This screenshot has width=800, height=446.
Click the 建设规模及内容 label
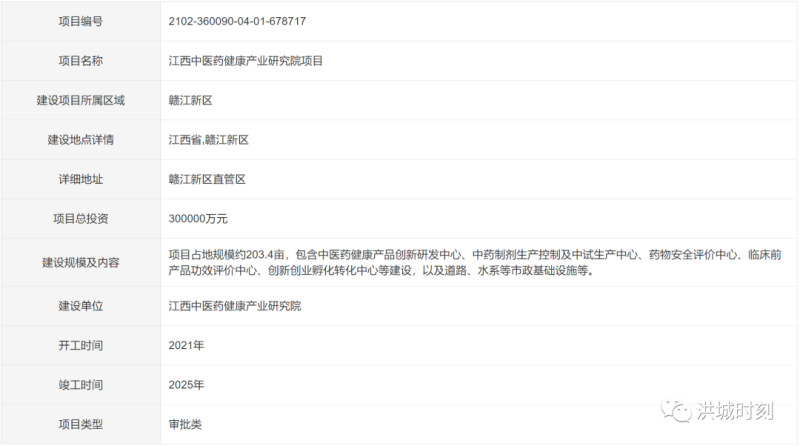tap(81, 262)
